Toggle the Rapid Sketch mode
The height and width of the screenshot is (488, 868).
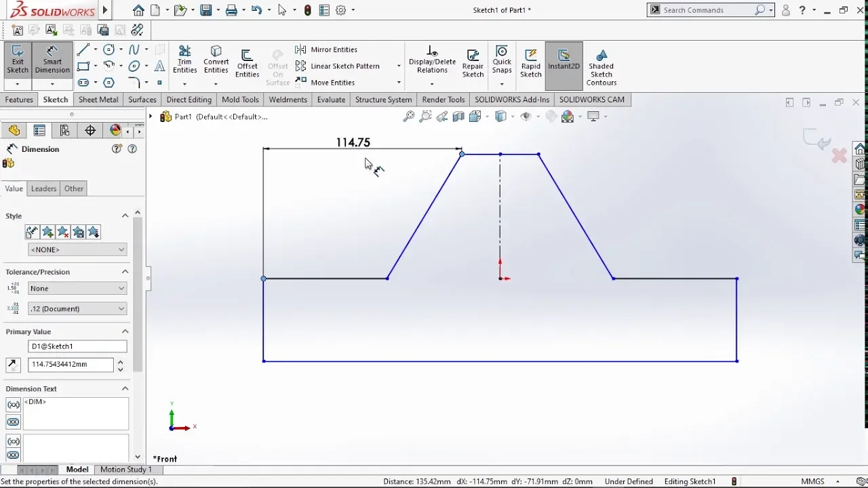531,64
